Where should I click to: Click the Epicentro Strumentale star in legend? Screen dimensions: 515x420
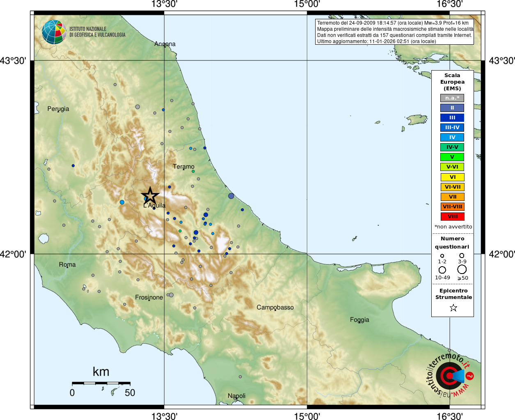tap(453, 308)
